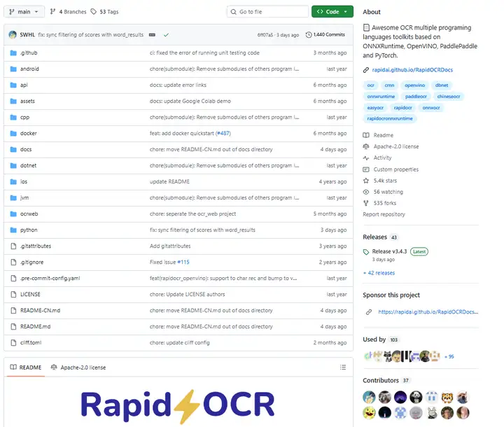Open the Contributors 37 heading link
Image resolution: width=504 pixels, height=427 pixels.
point(386,380)
